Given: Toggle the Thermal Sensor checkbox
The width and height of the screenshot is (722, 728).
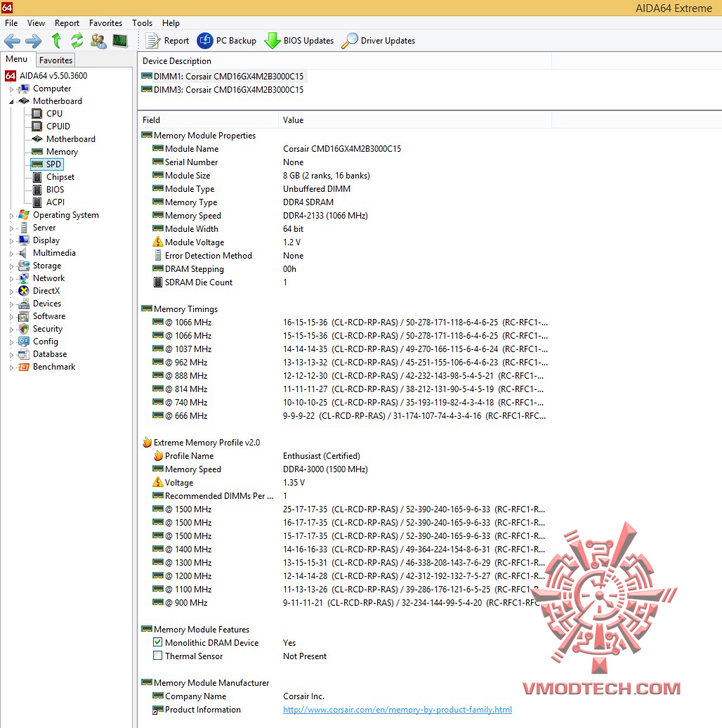Looking at the screenshot, I should 158,656.
